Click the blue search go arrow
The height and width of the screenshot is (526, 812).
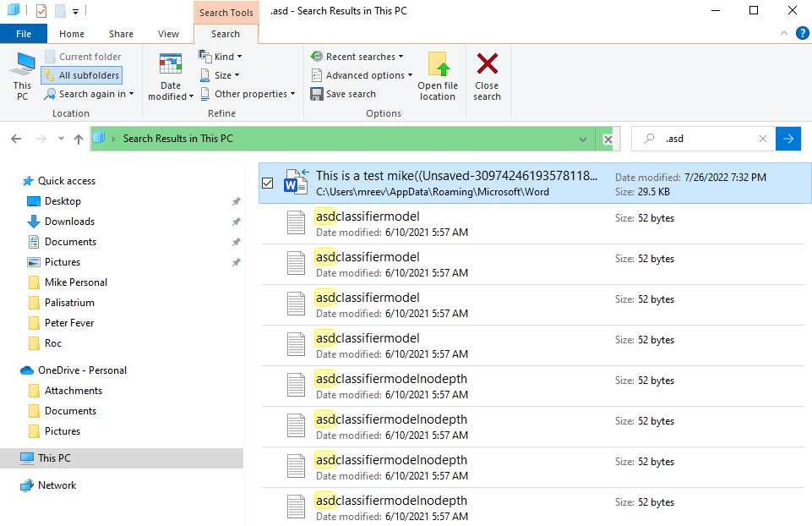788,139
